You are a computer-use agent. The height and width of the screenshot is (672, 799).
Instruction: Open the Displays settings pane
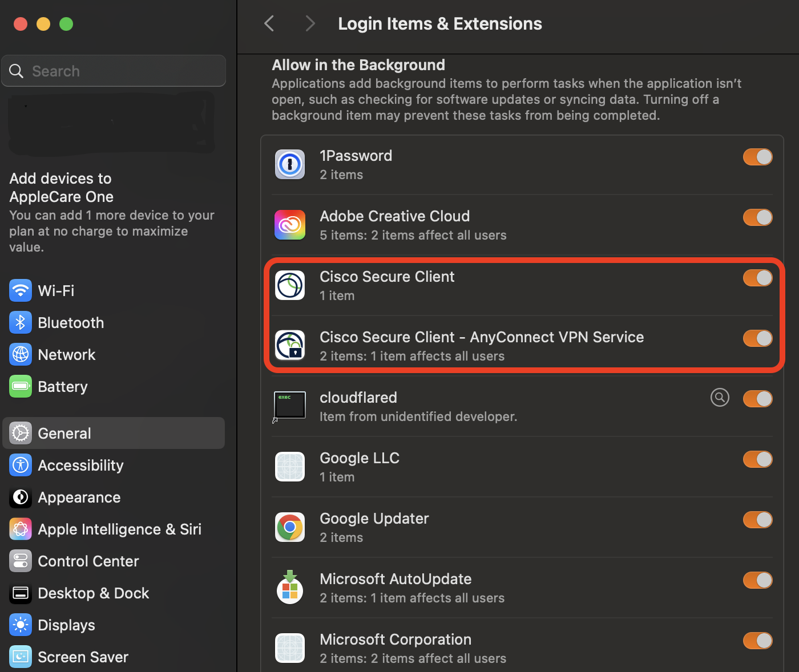point(114,625)
